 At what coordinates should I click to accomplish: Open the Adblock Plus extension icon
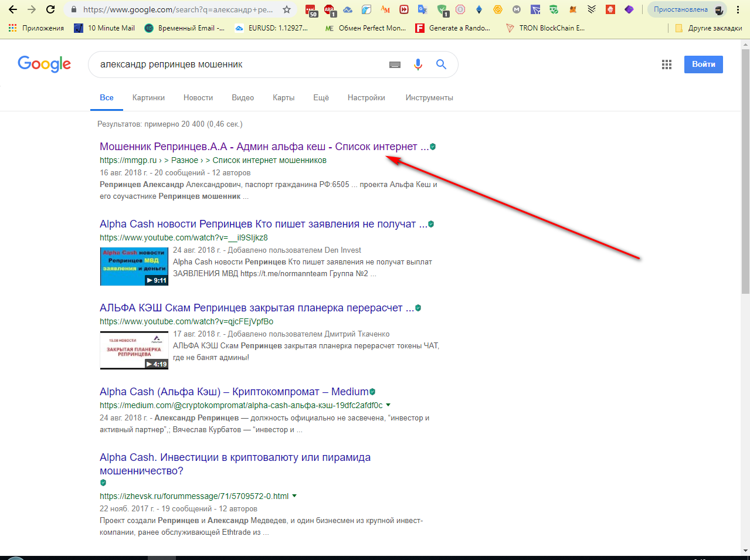pos(329,9)
